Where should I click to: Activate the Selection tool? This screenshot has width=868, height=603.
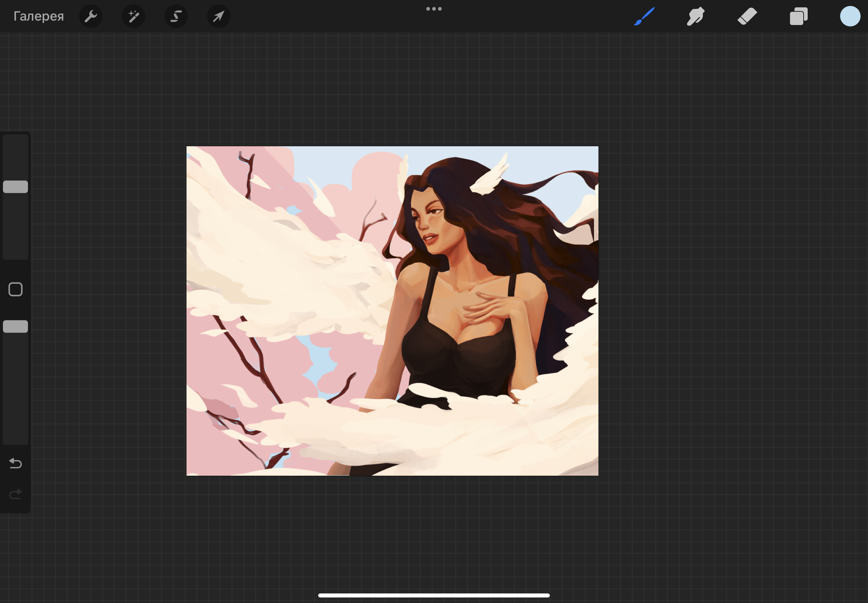tap(176, 17)
